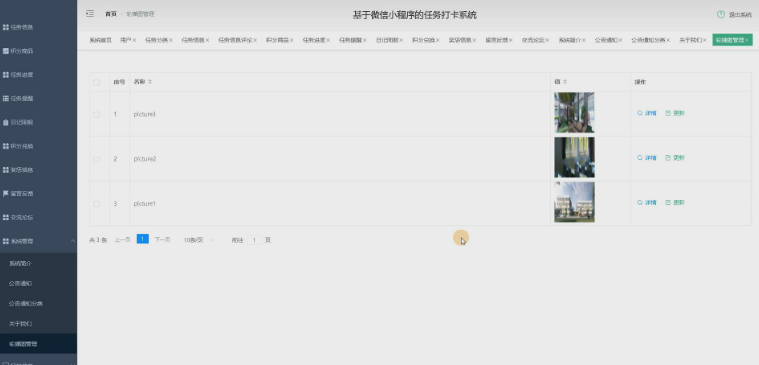Select page 1 in the pagination

click(143, 239)
